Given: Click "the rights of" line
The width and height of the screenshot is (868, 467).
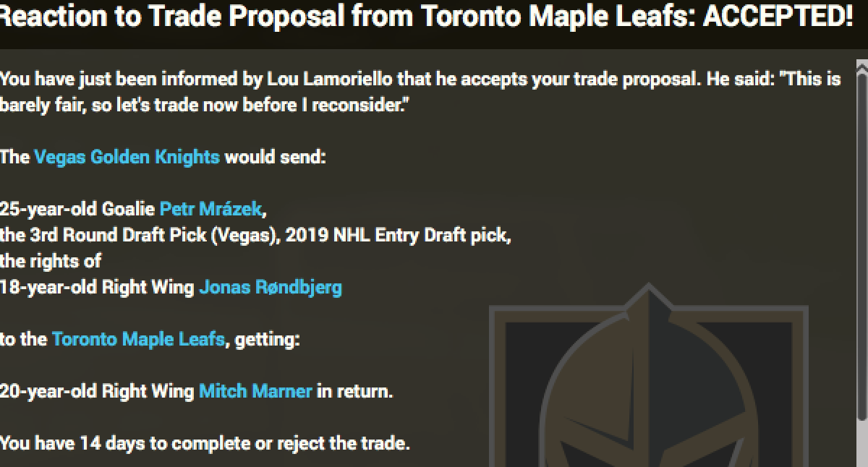Looking at the screenshot, I should pos(51,261).
